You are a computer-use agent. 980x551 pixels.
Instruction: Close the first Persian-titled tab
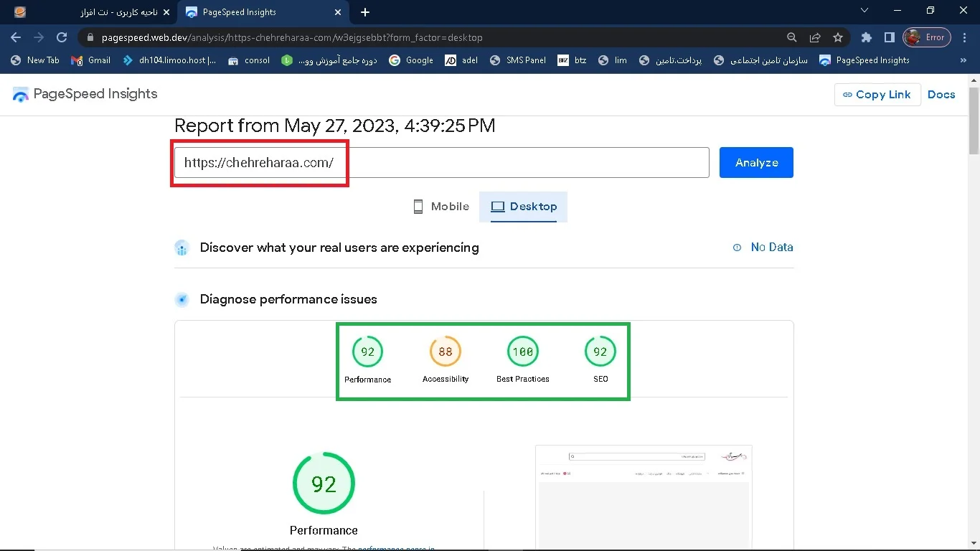(167, 12)
